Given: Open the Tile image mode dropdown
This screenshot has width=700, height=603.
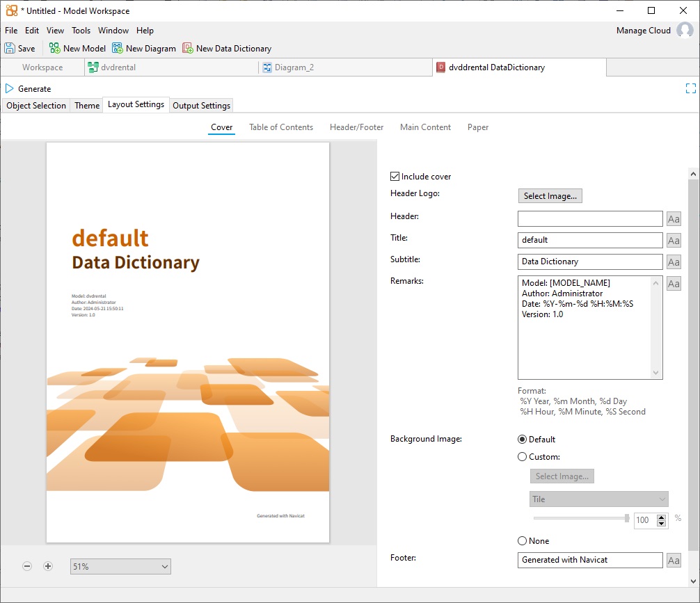Looking at the screenshot, I should [598, 499].
